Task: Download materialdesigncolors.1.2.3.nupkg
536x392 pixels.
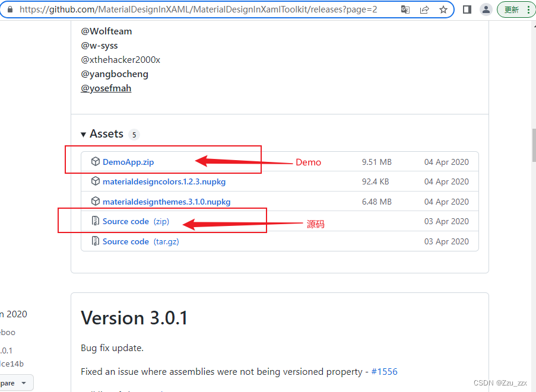Action: pyautogui.click(x=164, y=181)
